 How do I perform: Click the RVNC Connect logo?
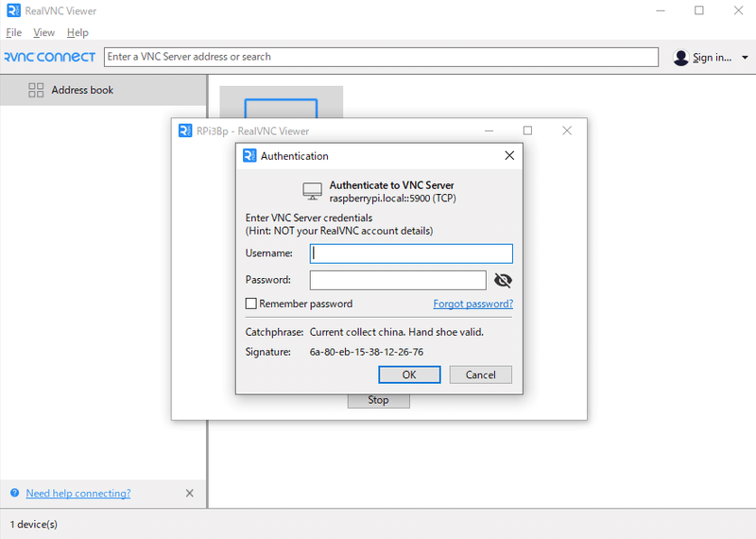coord(50,57)
